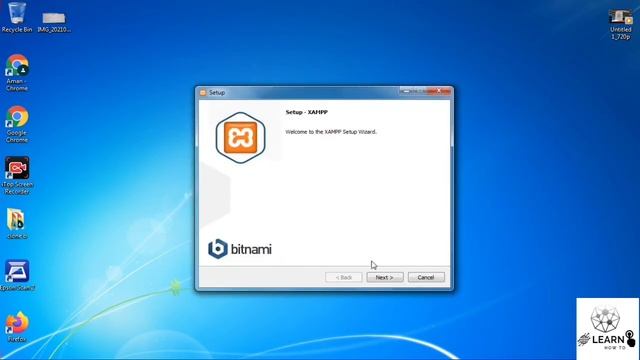640x360 pixels.
Task: Minimize the Setup window
Action: click(406, 91)
